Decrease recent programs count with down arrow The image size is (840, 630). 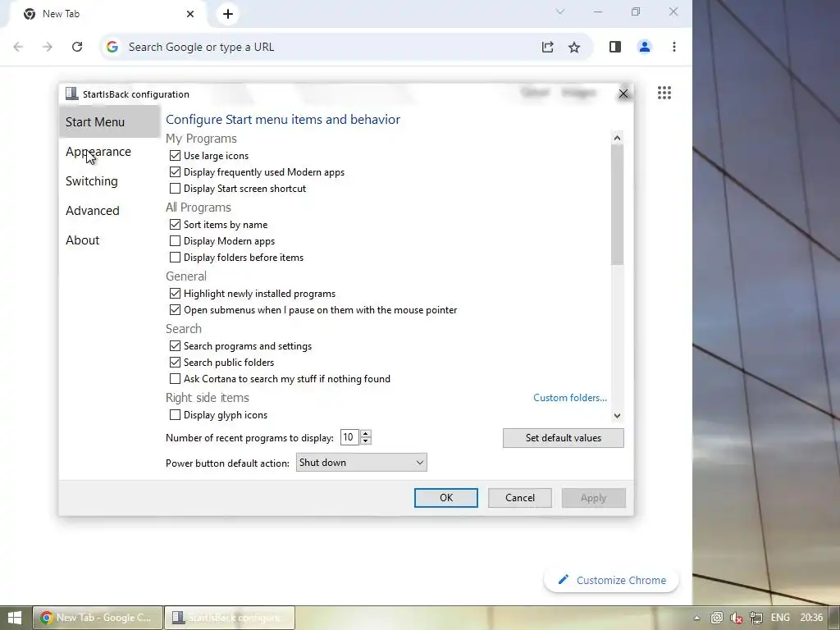pyautogui.click(x=365, y=441)
